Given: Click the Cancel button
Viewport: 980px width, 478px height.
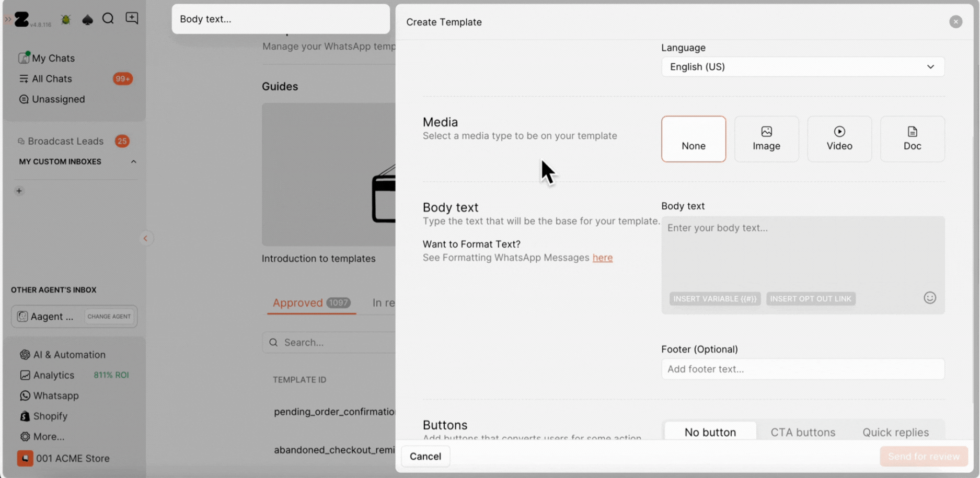Looking at the screenshot, I should (x=425, y=457).
